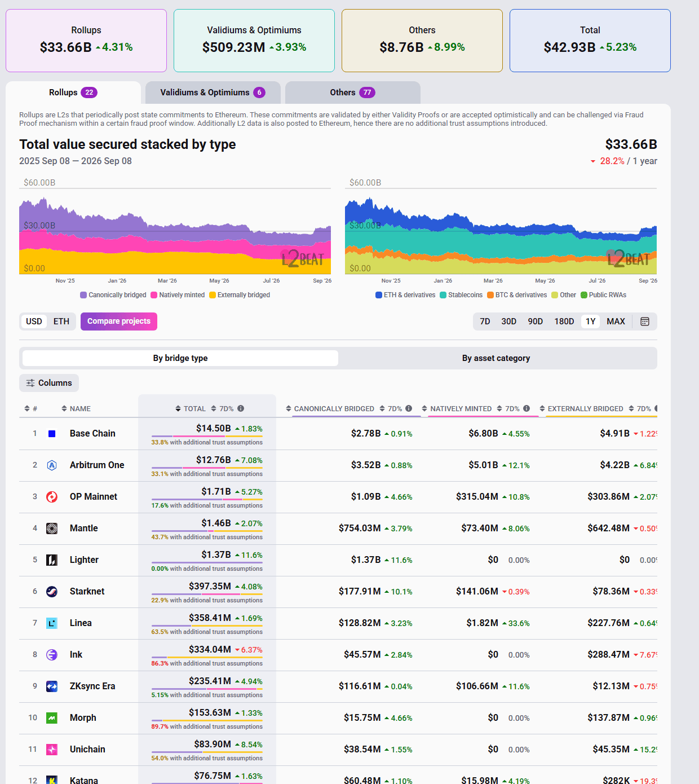The width and height of the screenshot is (699, 784).
Task: Toggle Externally bridged legend swatch
Action: (x=213, y=295)
